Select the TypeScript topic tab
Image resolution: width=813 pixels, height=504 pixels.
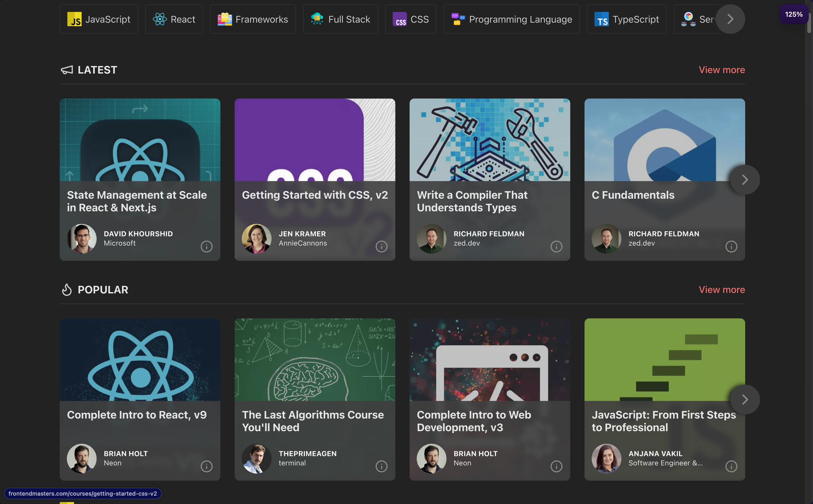(x=627, y=19)
